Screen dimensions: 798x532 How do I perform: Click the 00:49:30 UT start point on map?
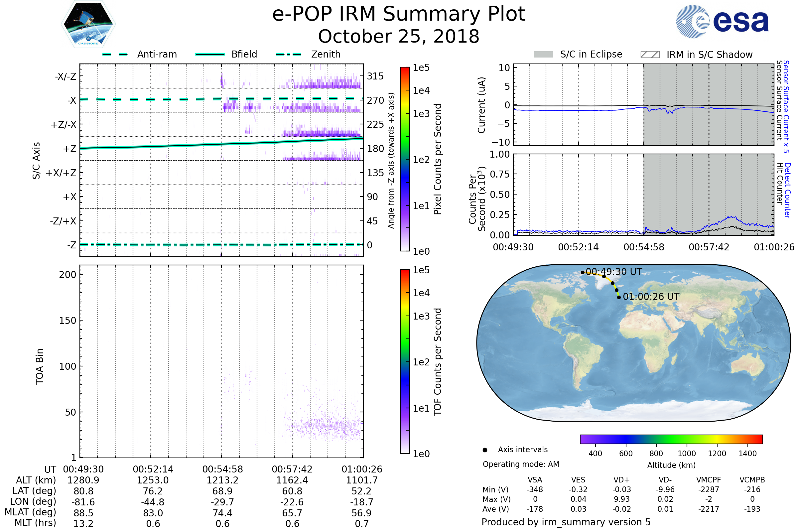tap(583, 272)
